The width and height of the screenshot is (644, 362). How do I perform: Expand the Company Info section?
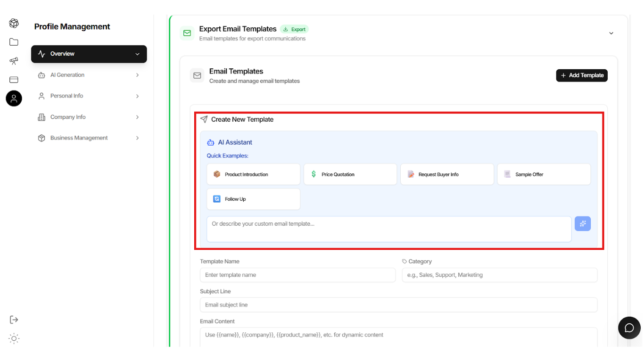(89, 116)
